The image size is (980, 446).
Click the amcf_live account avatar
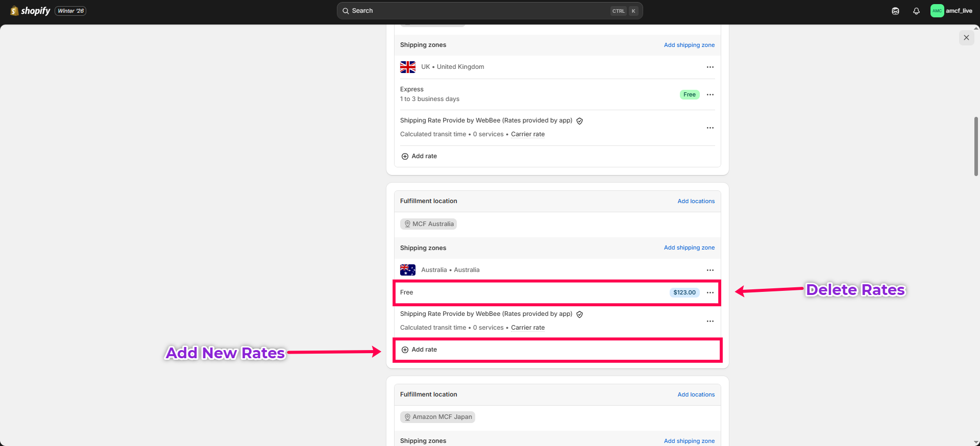tap(937, 11)
